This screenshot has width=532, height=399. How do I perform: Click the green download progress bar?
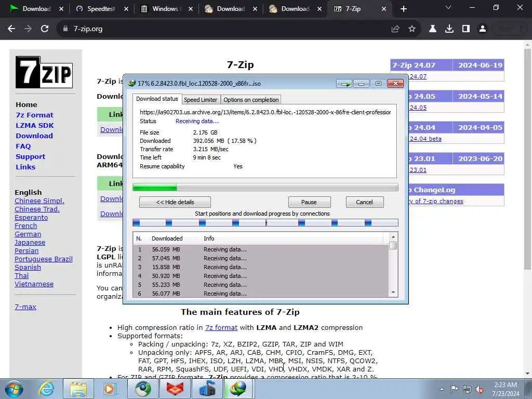click(265, 187)
